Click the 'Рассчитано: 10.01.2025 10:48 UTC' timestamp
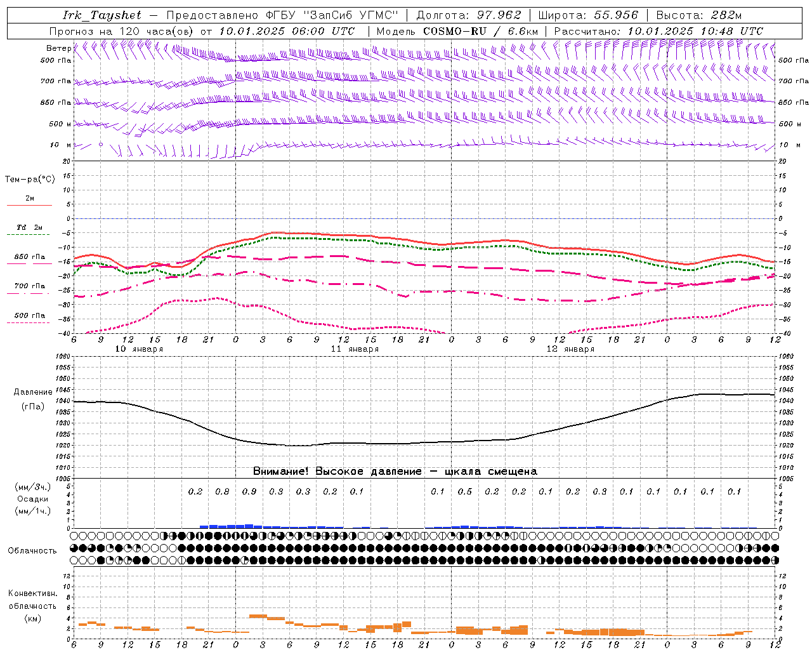 click(x=658, y=31)
